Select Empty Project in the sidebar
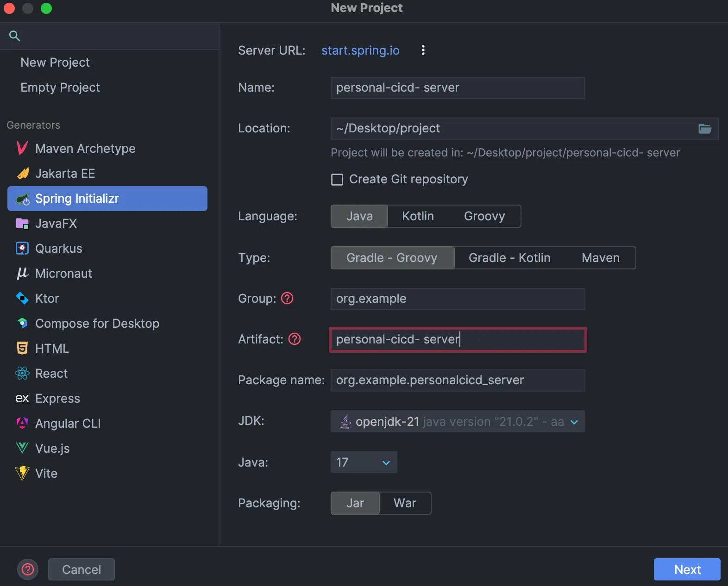The width and height of the screenshot is (728, 586). pyautogui.click(x=60, y=87)
